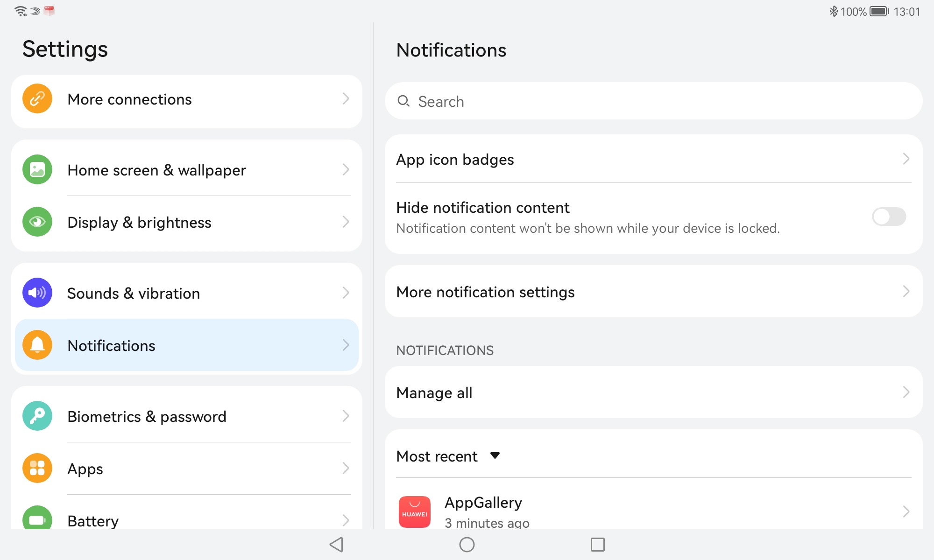934x560 pixels.
Task: Toggle Hide notification content switch
Action: pos(889,217)
